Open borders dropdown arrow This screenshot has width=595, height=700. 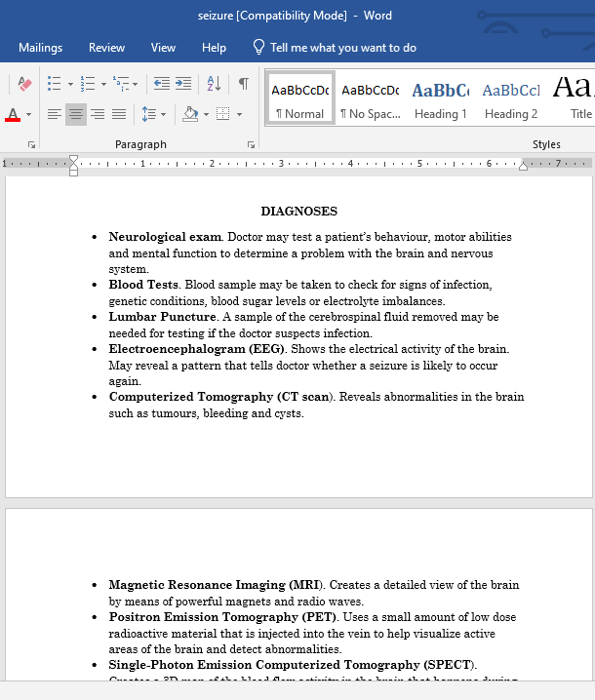[239, 114]
